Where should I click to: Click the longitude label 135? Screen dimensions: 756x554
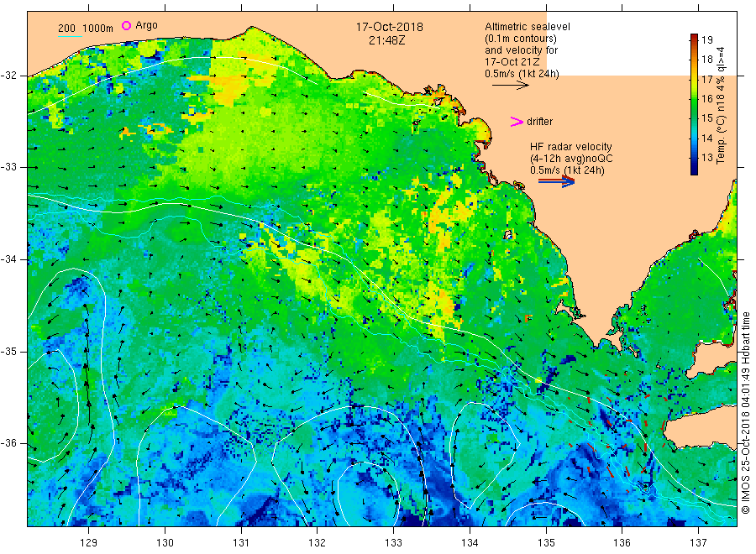coord(546,542)
